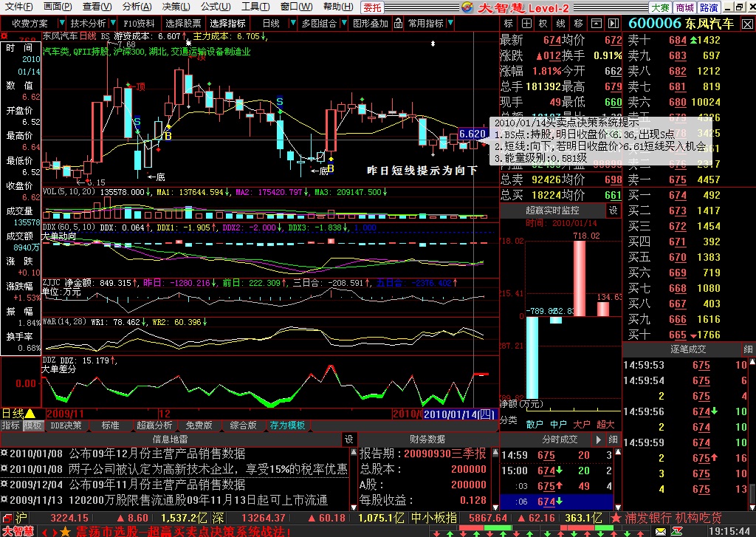Toggle the lock icon next to 图形叠加
This screenshot has height=537, width=756.
(x=398, y=23)
